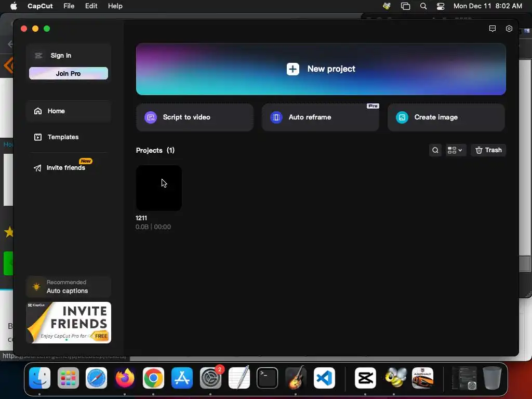Click the lightbulb icon by Auto captions
Screen dimensions: 532x399
pyautogui.click(x=36, y=287)
